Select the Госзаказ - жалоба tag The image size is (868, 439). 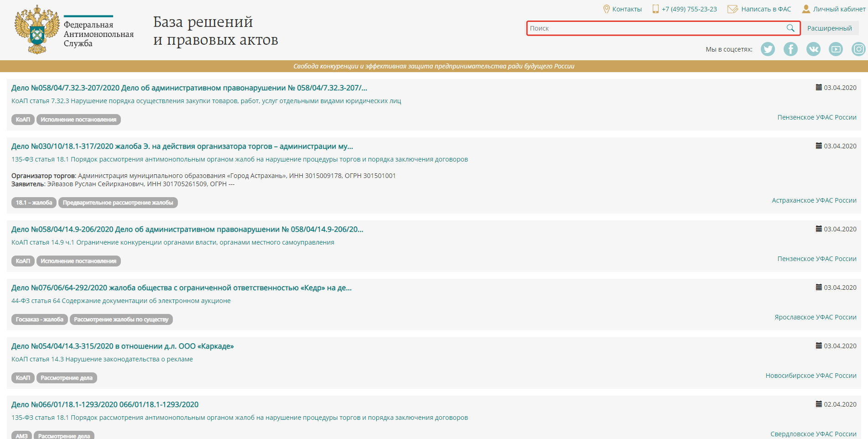(x=40, y=319)
